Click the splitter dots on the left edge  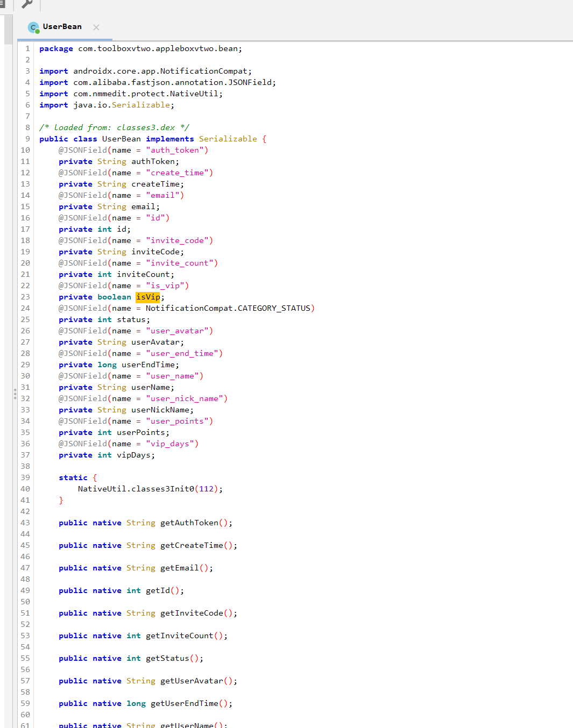point(14,394)
